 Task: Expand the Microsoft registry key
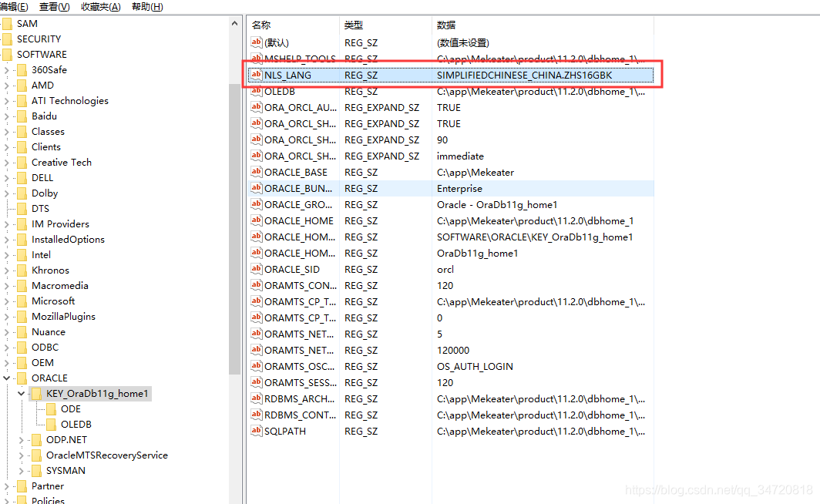(x=6, y=301)
